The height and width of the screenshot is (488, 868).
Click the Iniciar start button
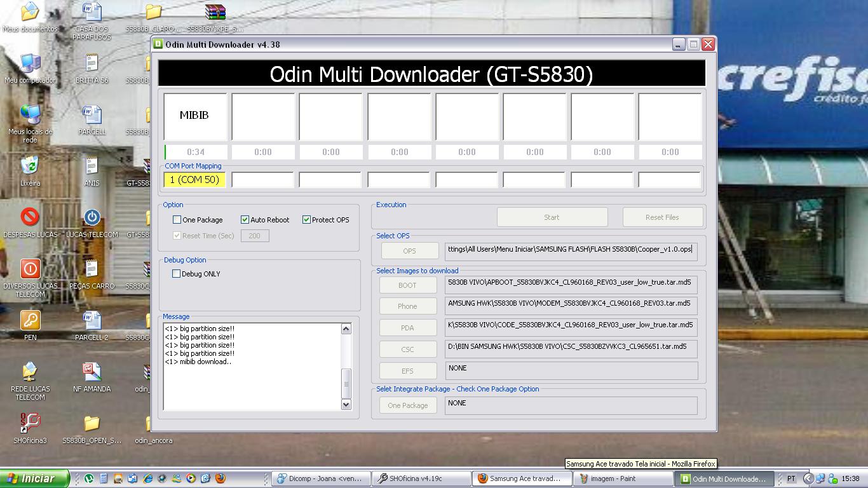pyautogui.click(x=35, y=478)
